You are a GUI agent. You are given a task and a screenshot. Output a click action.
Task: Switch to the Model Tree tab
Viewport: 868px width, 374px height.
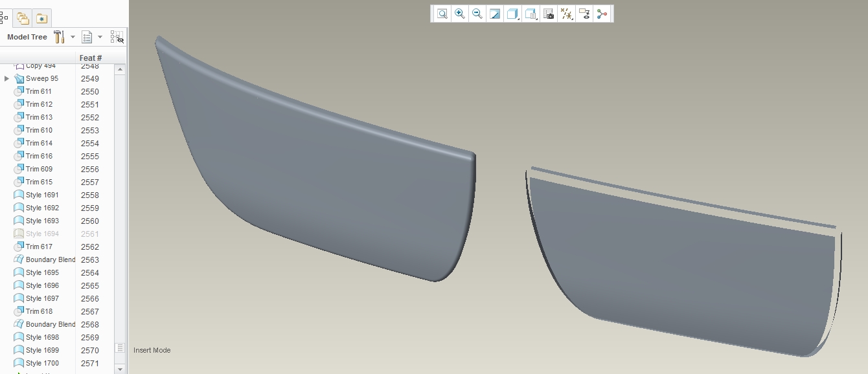click(x=5, y=18)
